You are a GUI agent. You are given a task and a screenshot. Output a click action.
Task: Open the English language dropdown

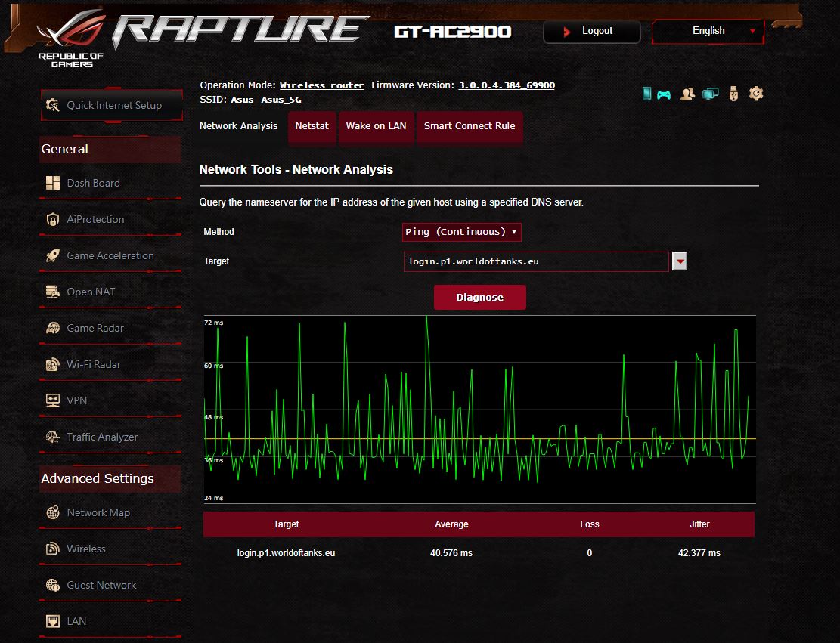point(708,31)
